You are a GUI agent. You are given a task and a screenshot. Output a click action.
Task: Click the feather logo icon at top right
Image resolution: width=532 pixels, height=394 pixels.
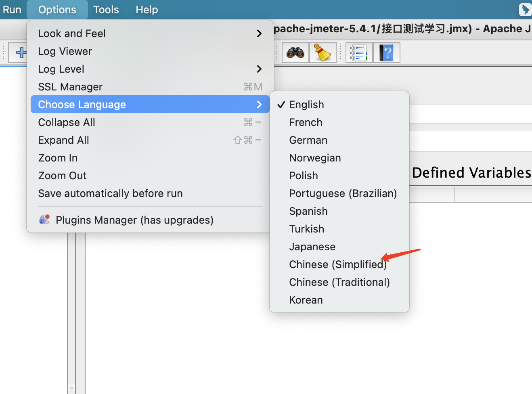tap(525, 9)
